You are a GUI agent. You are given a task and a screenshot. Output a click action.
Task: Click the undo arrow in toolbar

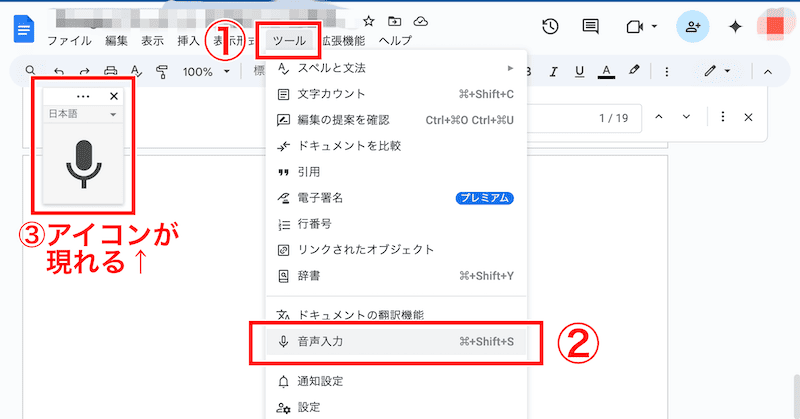point(59,72)
